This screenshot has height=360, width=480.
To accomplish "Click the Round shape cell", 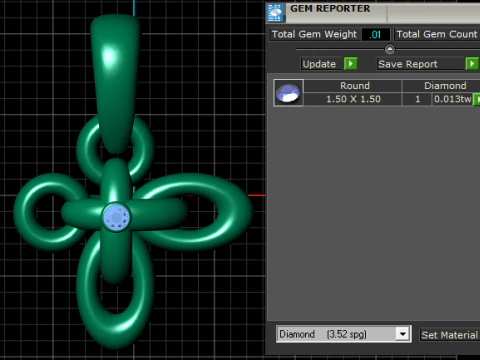I will (x=354, y=86).
